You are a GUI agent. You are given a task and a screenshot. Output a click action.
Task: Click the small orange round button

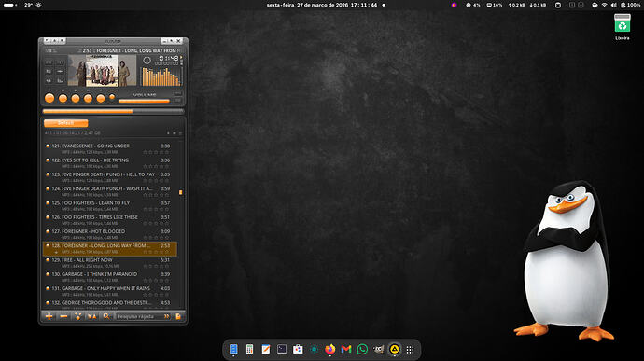[112, 97]
